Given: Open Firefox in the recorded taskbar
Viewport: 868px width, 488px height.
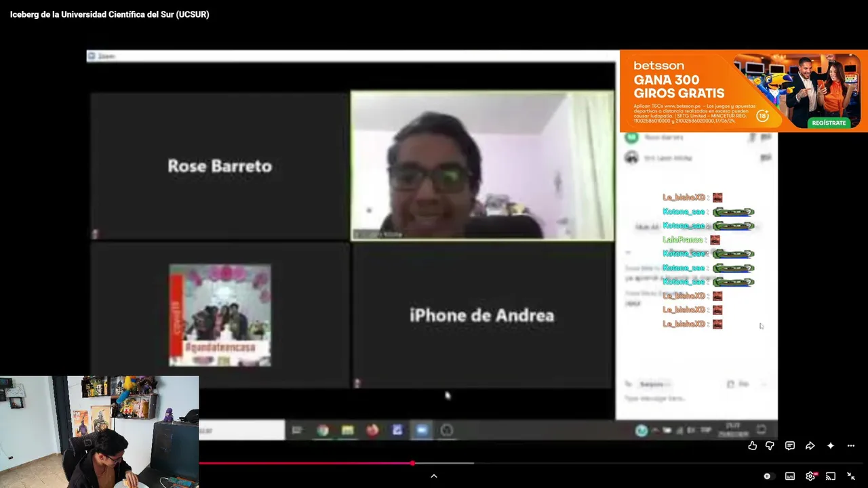Looking at the screenshot, I should click(372, 430).
